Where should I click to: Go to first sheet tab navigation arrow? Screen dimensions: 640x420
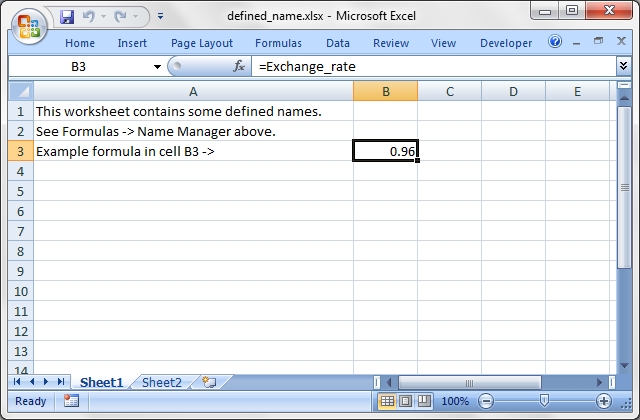[x=17, y=382]
